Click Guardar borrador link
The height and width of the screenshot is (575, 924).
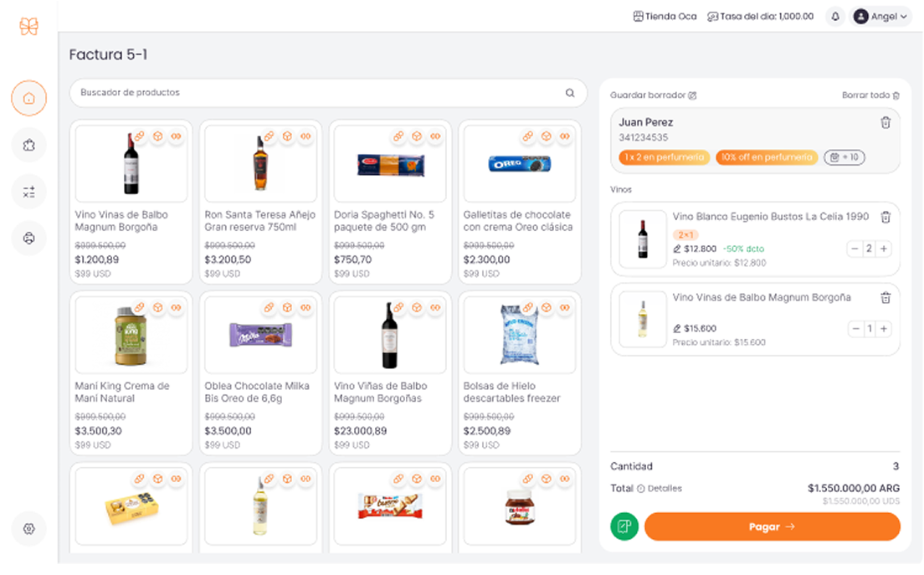coord(653,95)
